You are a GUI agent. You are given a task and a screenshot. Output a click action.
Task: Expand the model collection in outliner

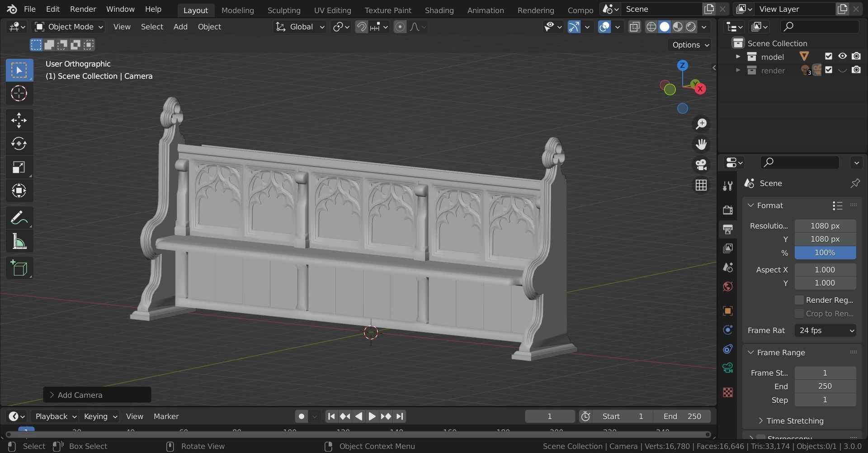[738, 57]
